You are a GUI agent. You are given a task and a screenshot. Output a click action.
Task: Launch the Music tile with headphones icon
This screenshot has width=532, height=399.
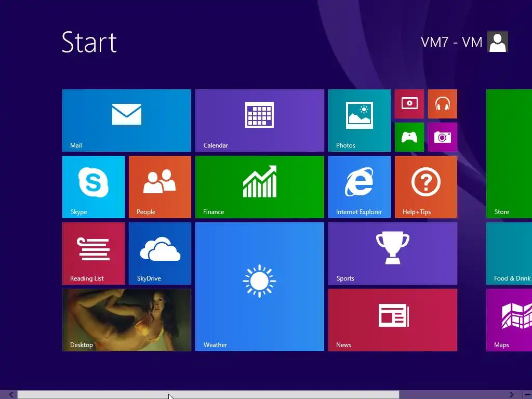(x=443, y=104)
